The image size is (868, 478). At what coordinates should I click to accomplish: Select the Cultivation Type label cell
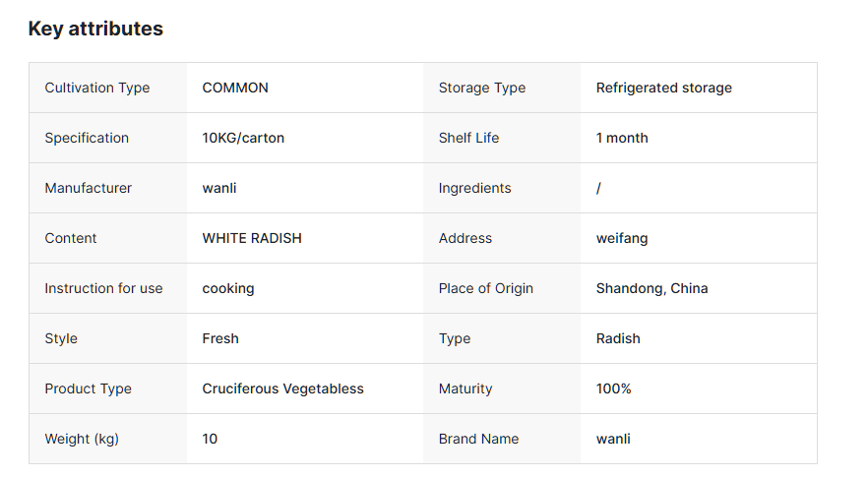(x=97, y=88)
